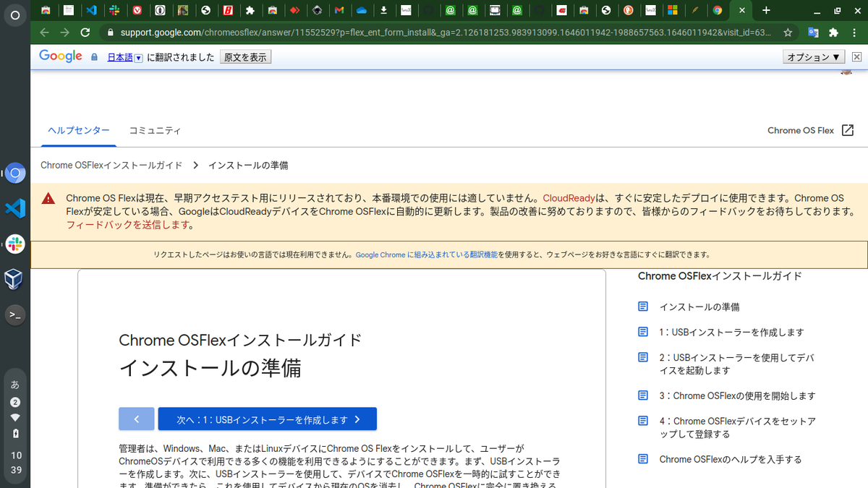The height and width of the screenshot is (488, 868).
Task: Click the インストールの準備 breadcrumb
Action: (x=248, y=166)
